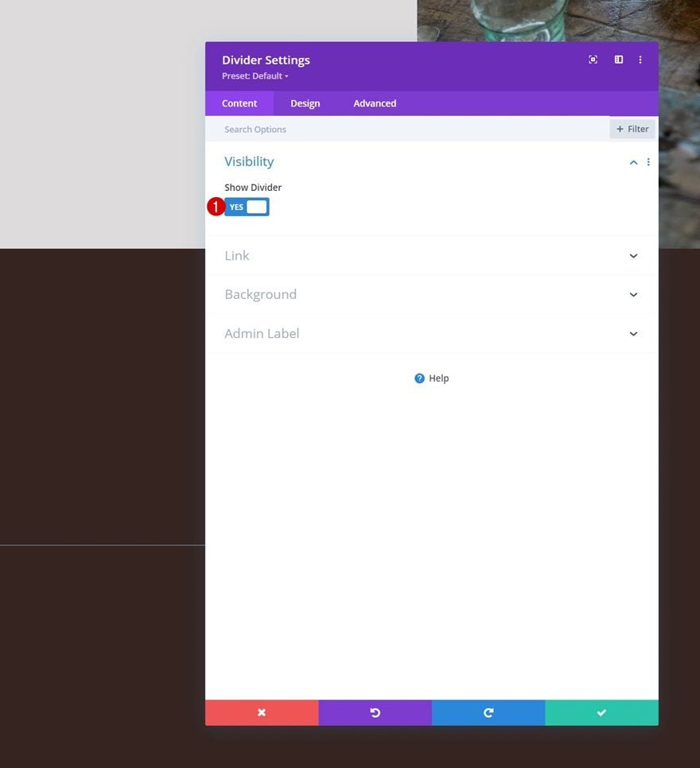Open Visibility section's three-dot options
The width and height of the screenshot is (700, 768).
pos(648,162)
